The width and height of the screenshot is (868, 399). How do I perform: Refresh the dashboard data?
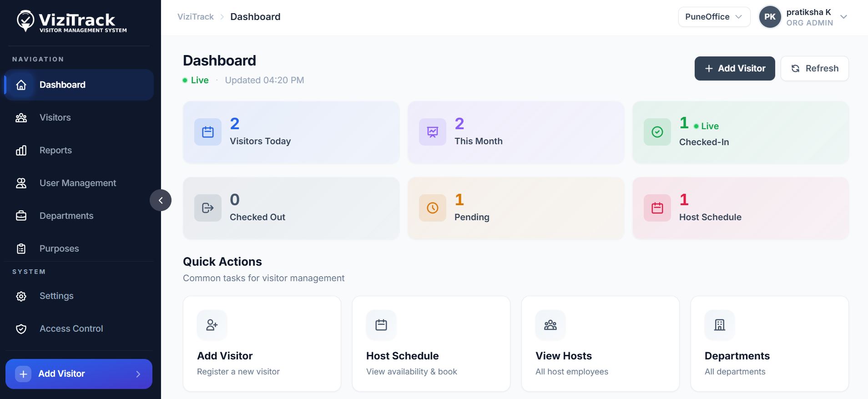(x=815, y=68)
